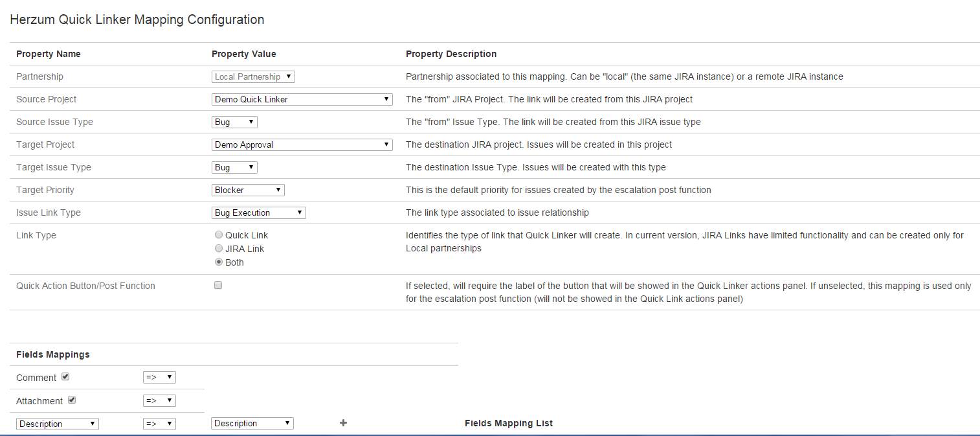Open the Bug Execution link type dropdown
Viewport: 980px width, 436px height.
(258, 212)
